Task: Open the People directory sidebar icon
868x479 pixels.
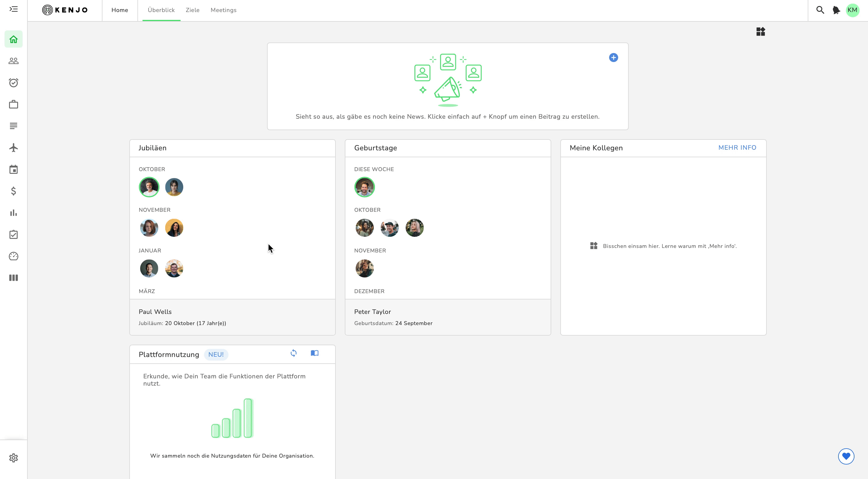Action: pyautogui.click(x=14, y=61)
